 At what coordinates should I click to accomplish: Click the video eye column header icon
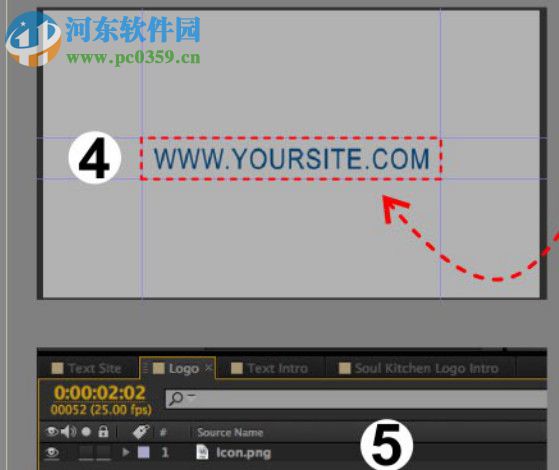click(x=52, y=431)
